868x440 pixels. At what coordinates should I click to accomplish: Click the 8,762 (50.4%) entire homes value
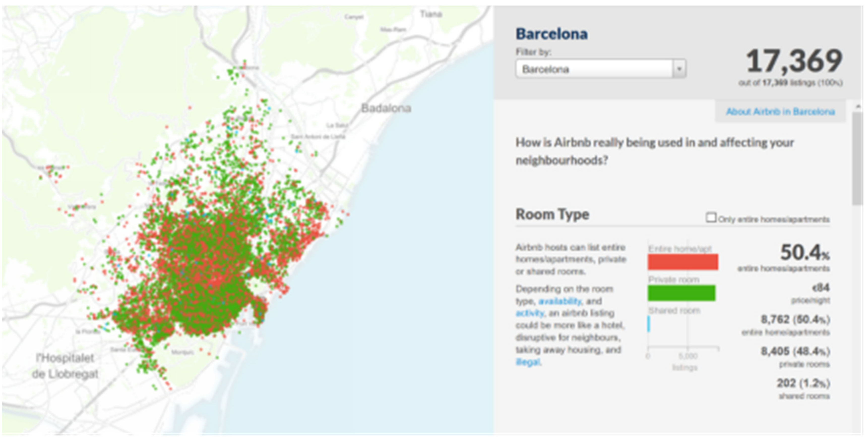(x=795, y=319)
